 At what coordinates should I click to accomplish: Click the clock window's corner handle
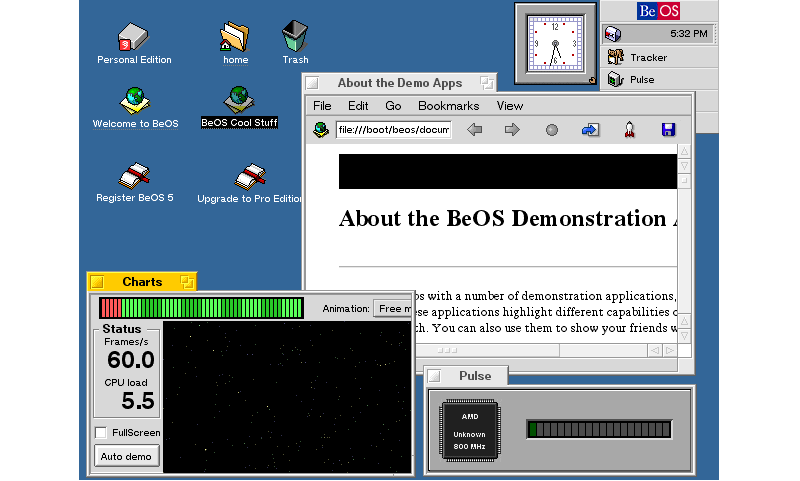[x=592, y=80]
